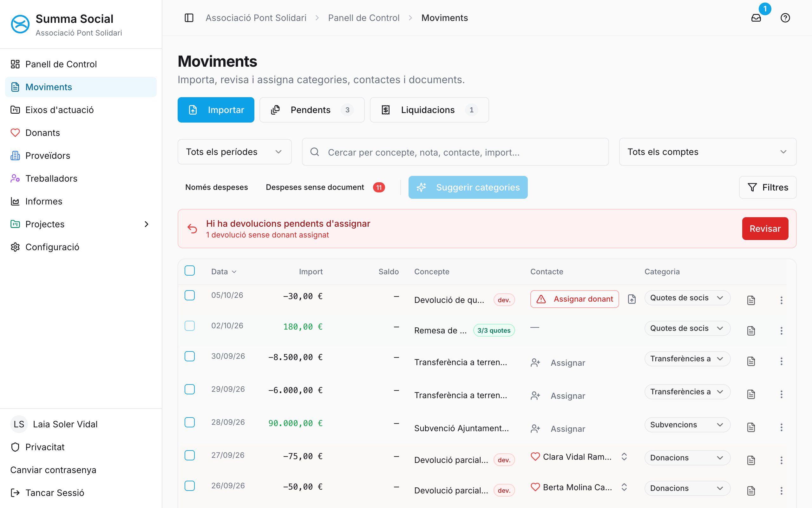Click the Importar button
Image resolution: width=812 pixels, height=508 pixels.
pyautogui.click(x=216, y=110)
